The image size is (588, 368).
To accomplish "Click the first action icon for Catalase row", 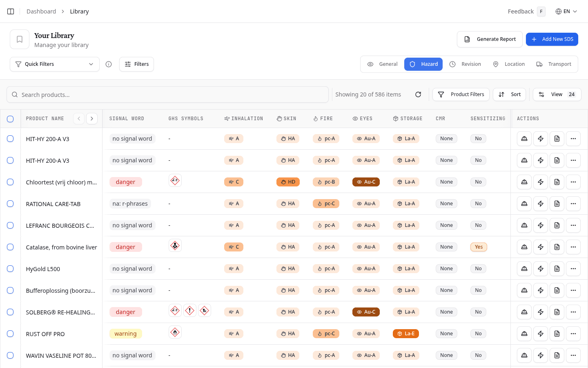I will pos(524,247).
